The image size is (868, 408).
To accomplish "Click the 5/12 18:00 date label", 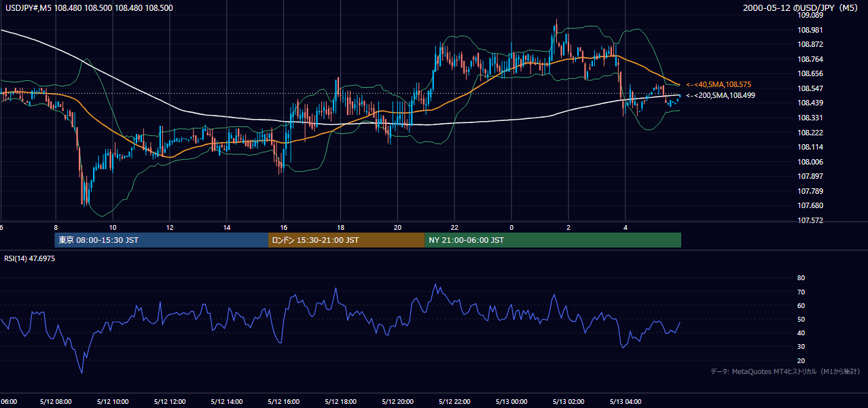I will (341, 402).
